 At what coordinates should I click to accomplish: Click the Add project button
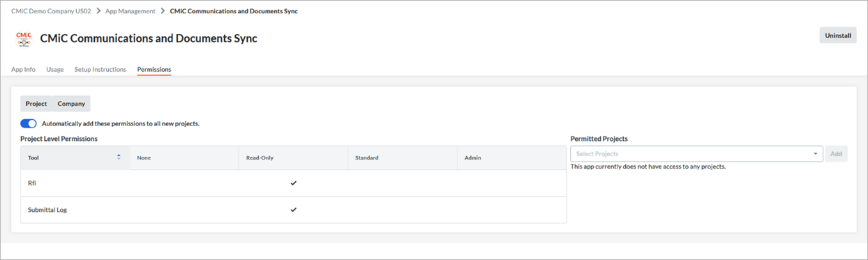[837, 154]
